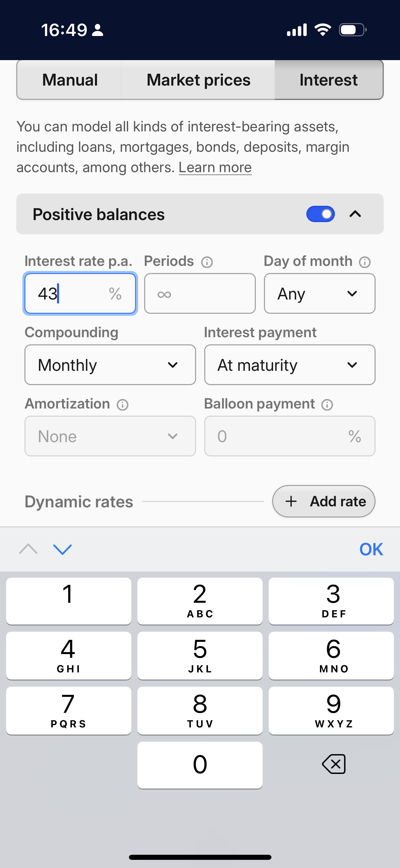This screenshot has width=400, height=868.
Task: Tap the previous-field up arrow
Action: point(28,549)
